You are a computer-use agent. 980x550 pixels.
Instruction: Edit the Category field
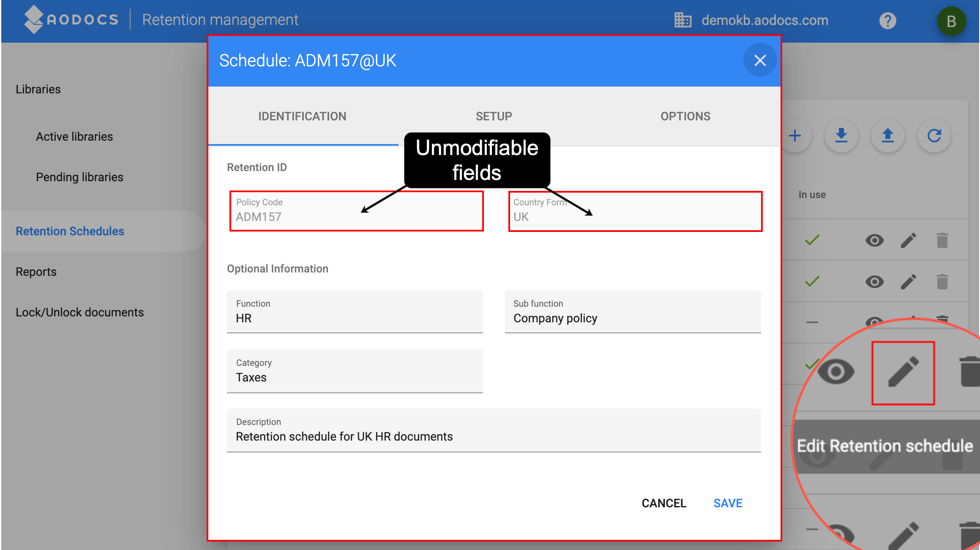point(355,371)
